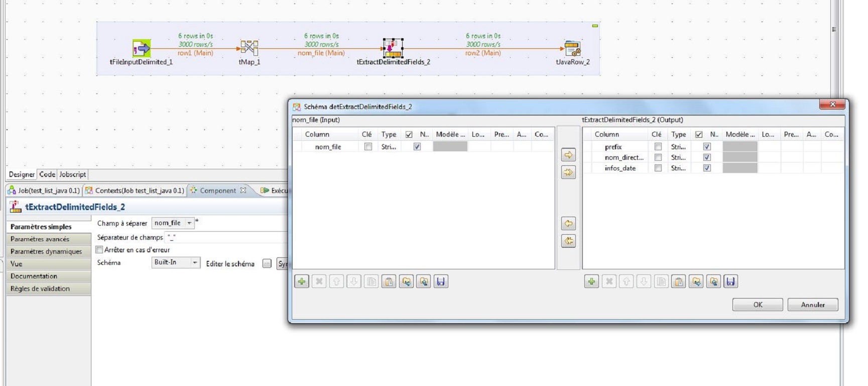868x386 pixels.
Task: Toggle nullable checkbox for nom_direct... column
Action: coord(707,157)
